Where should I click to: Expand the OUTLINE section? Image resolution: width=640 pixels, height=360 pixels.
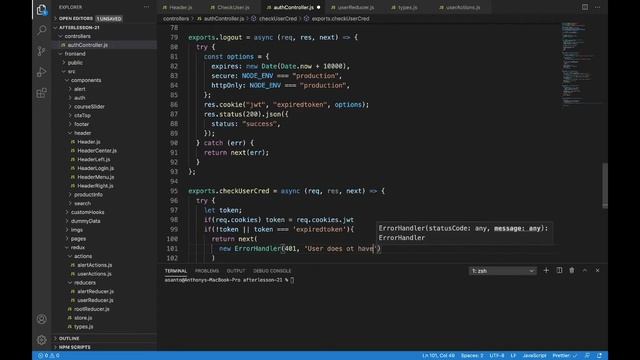(x=69, y=338)
